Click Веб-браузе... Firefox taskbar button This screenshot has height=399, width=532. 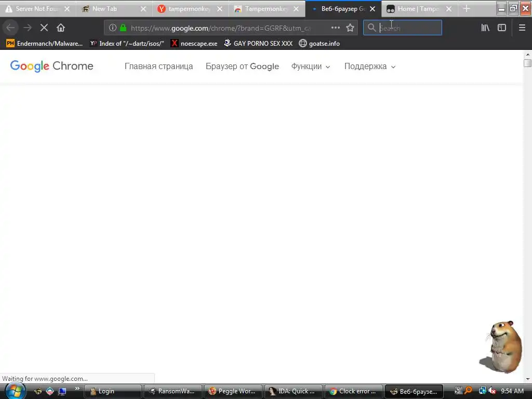pyautogui.click(x=414, y=391)
